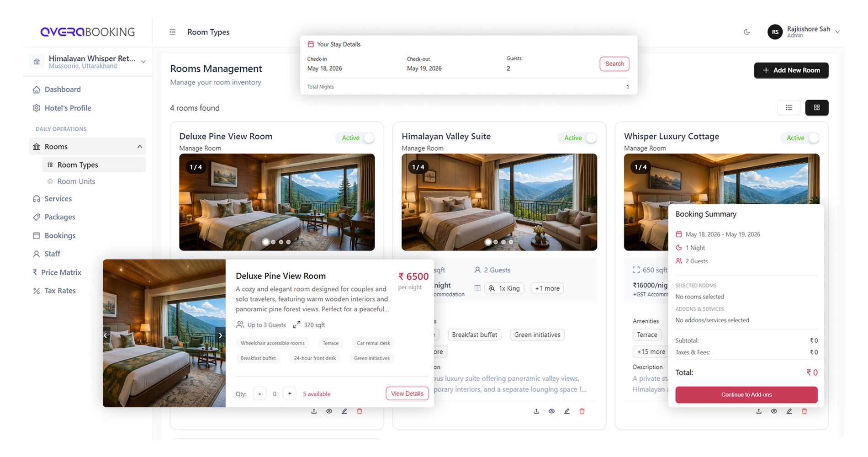
Task: Delete Deluxe Pine View Room with trash icon
Action: tap(360, 411)
